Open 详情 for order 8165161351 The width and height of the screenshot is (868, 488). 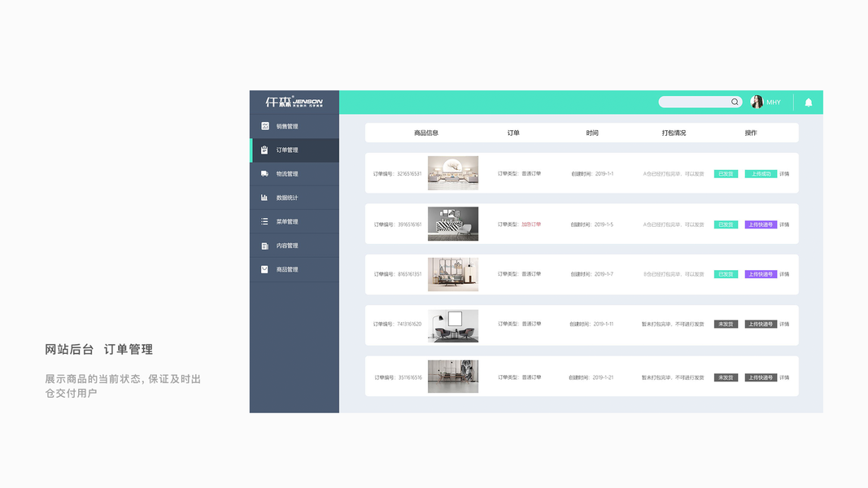coord(784,274)
